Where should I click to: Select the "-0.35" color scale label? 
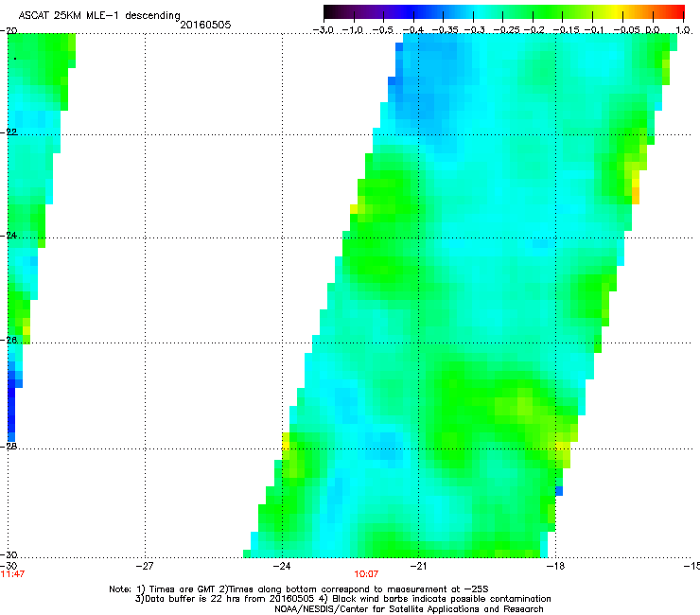point(446,30)
